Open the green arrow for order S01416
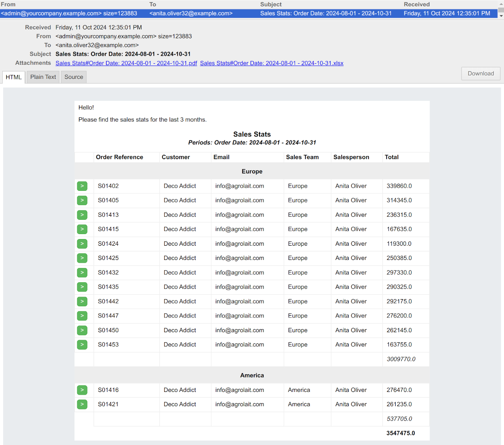The width and height of the screenshot is (504, 445). click(x=82, y=390)
